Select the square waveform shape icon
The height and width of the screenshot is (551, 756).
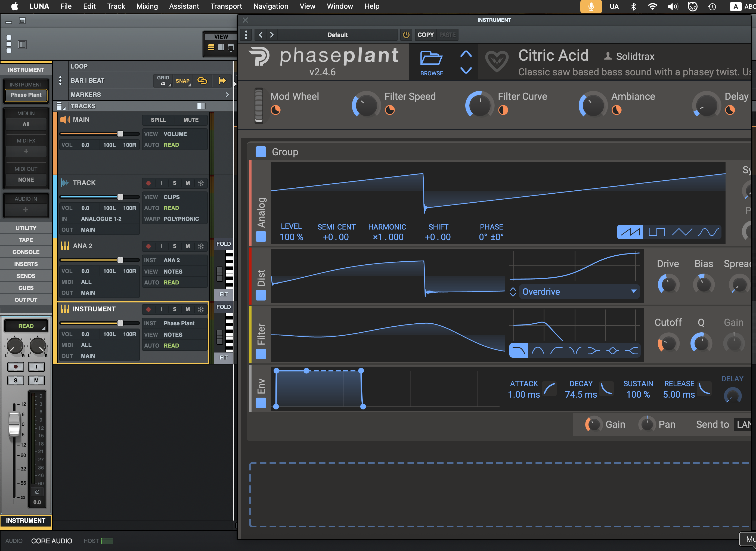pos(656,232)
